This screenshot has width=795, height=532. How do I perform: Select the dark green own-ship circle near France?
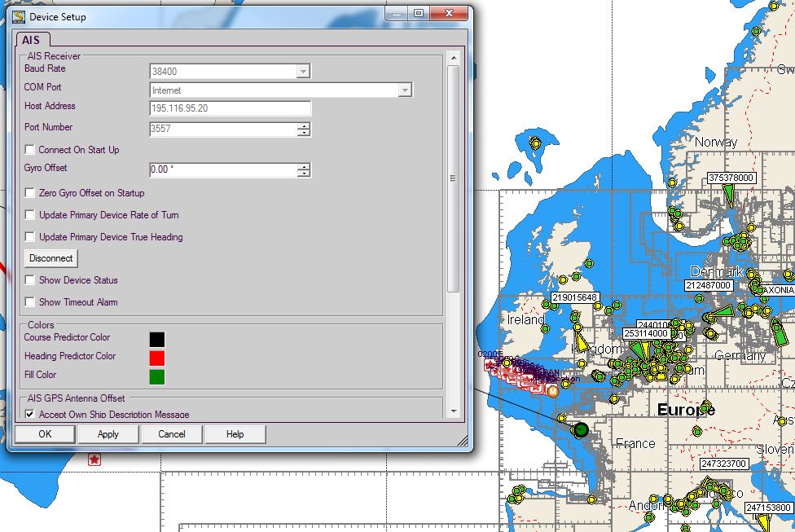581,429
